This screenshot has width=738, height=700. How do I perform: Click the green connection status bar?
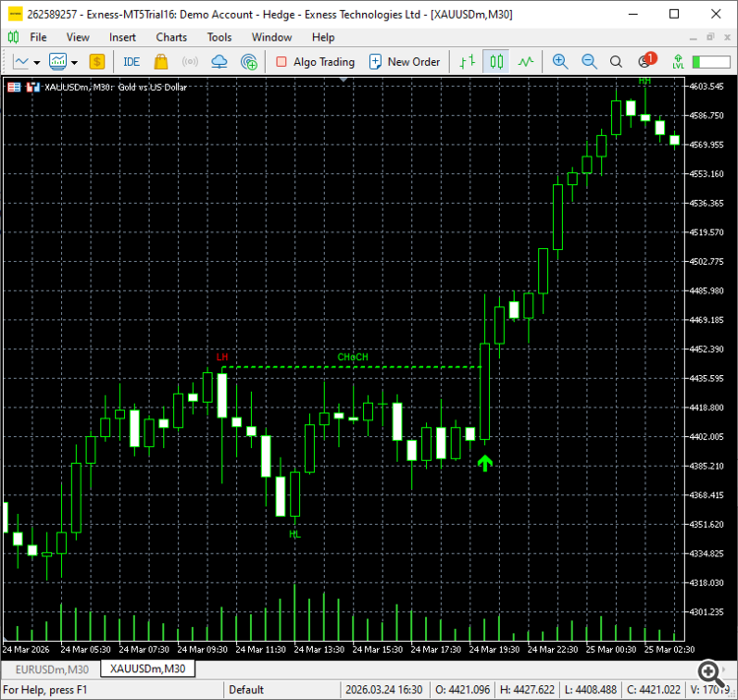pos(710,62)
